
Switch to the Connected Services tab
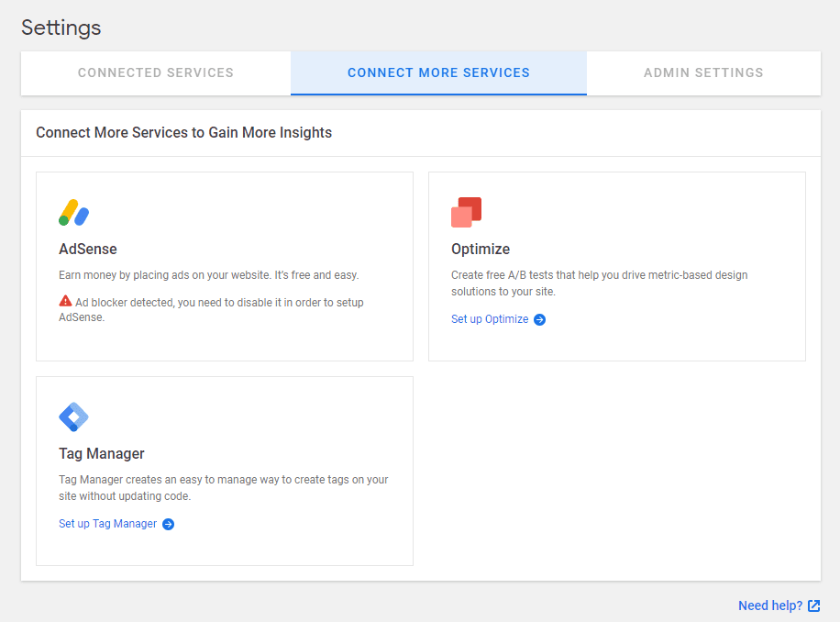[155, 72]
